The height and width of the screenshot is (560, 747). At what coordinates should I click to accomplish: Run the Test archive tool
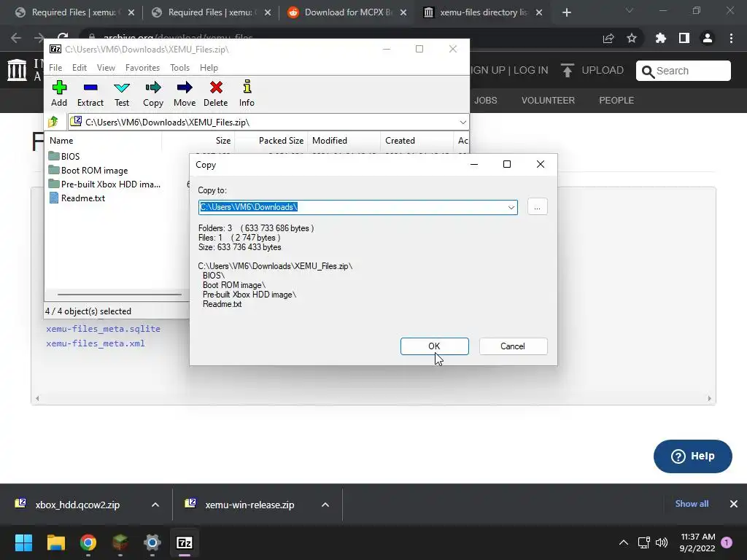pyautogui.click(x=122, y=93)
